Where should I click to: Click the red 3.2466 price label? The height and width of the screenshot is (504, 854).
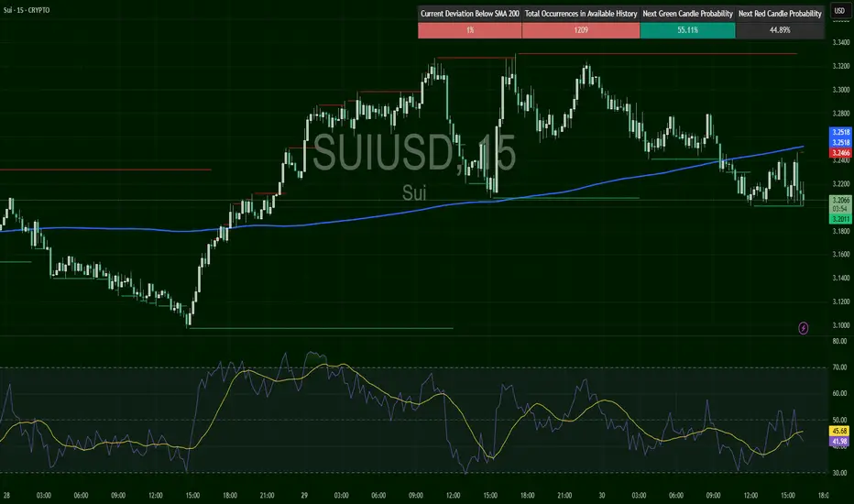[840, 153]
